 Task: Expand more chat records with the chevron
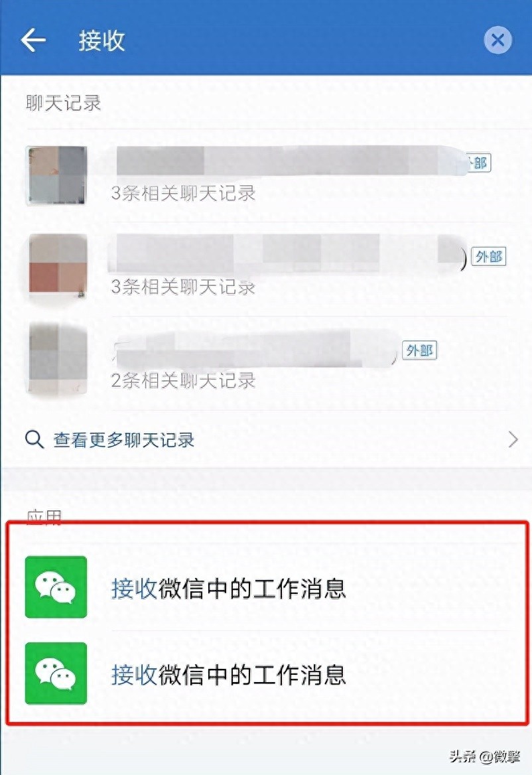click(x=513, y=439)
